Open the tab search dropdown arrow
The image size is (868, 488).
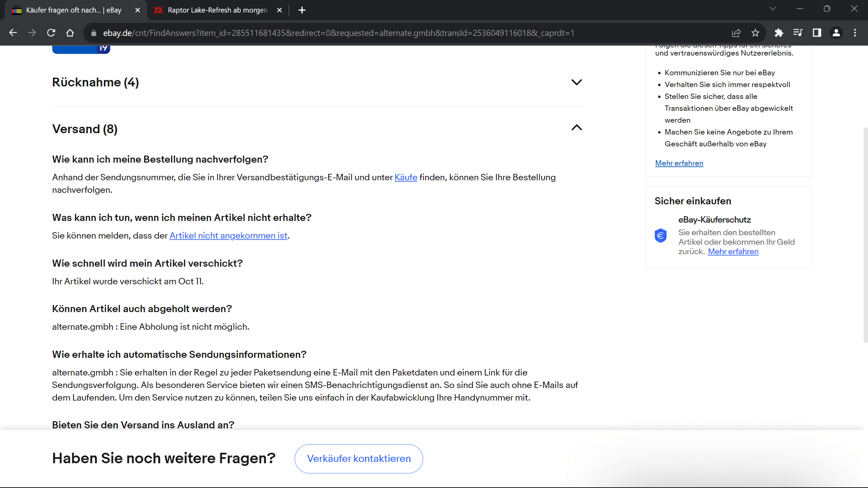[773, 9]
